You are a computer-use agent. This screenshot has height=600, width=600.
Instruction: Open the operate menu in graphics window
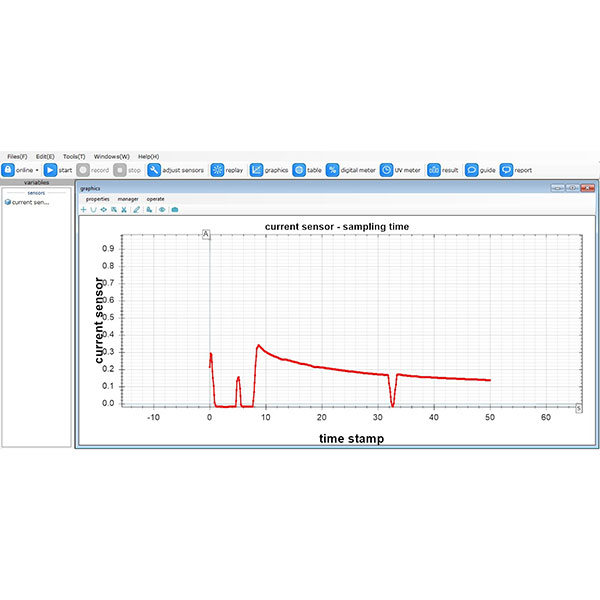click(155, 199)
